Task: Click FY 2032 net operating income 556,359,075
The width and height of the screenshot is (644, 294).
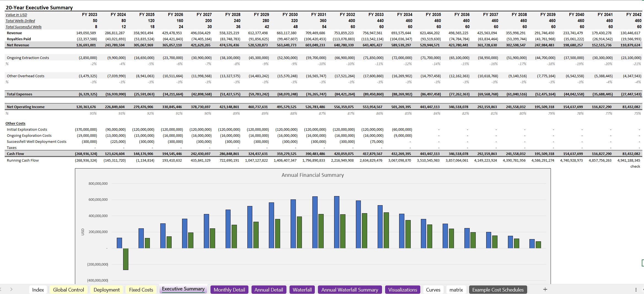Action: pyautogui.click(x=344, y=107)
